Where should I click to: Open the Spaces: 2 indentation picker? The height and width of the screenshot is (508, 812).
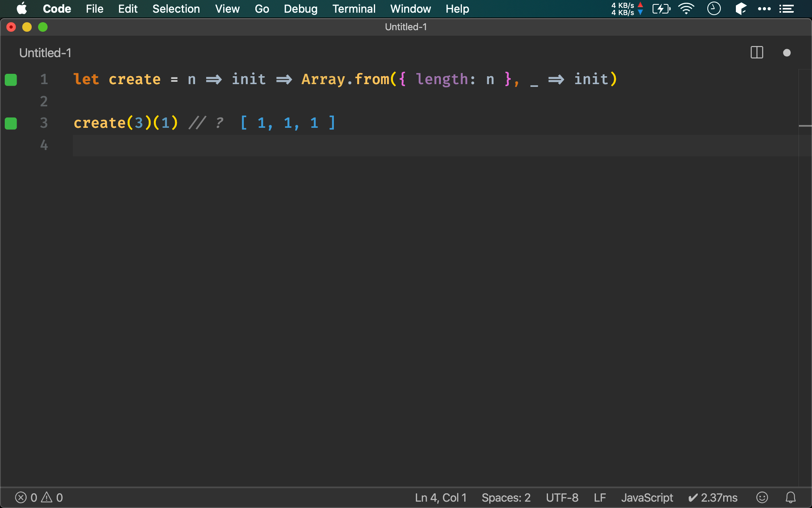(x=506, y=497)
